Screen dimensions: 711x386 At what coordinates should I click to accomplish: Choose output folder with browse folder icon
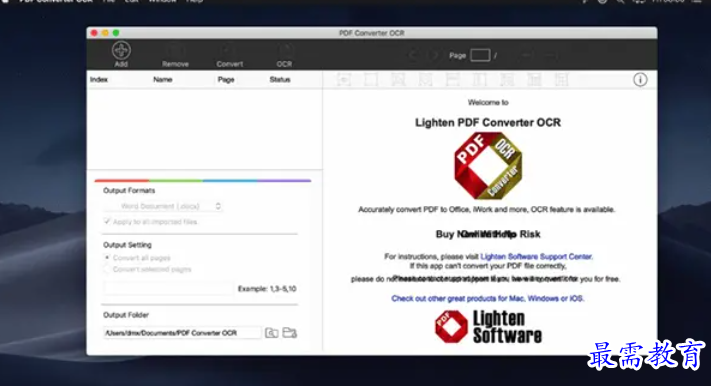[x=289, y=333]
